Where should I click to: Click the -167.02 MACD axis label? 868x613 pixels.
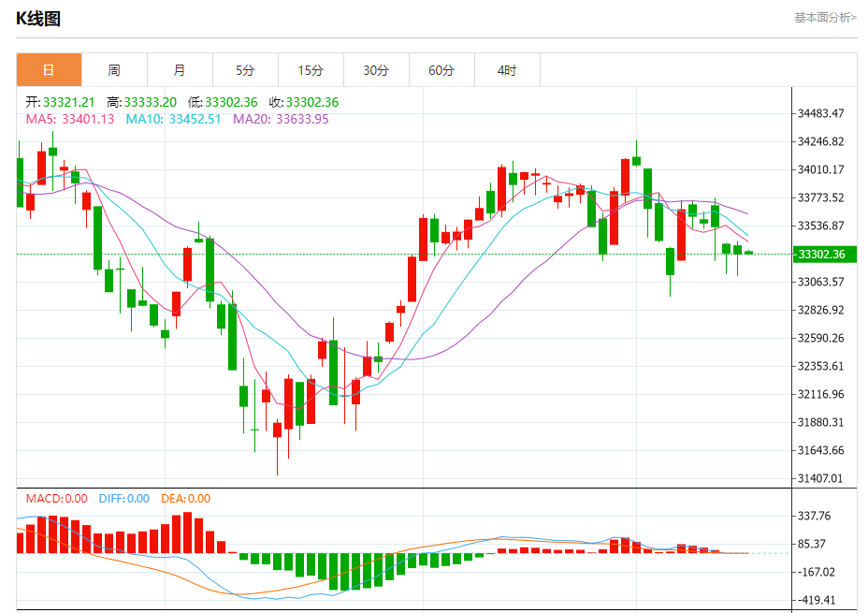point(816,572)
